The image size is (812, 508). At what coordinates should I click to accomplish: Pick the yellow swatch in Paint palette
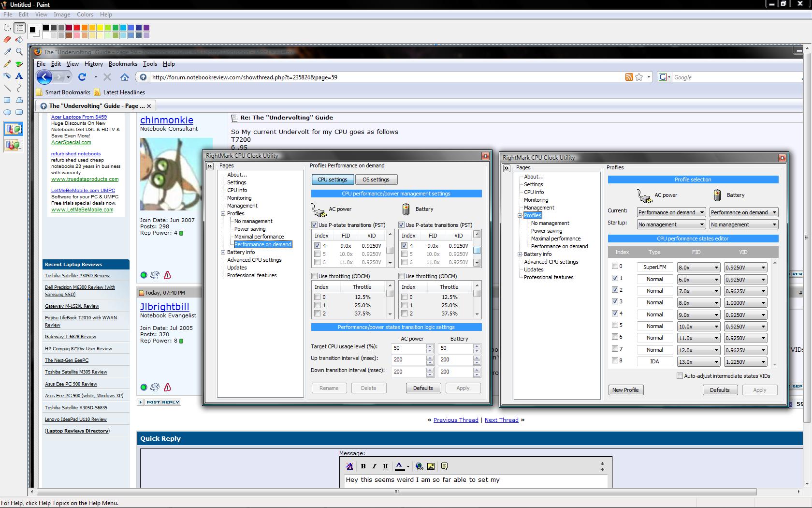click(100, 28)
